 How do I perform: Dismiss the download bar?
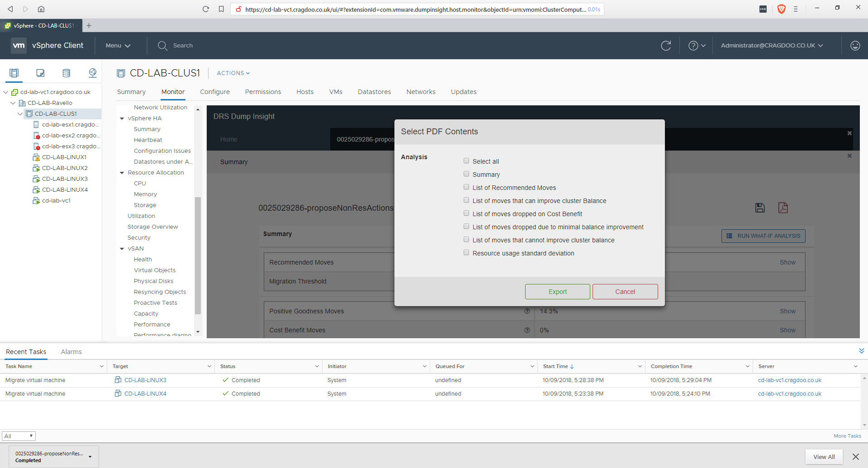tap(856, 457)
